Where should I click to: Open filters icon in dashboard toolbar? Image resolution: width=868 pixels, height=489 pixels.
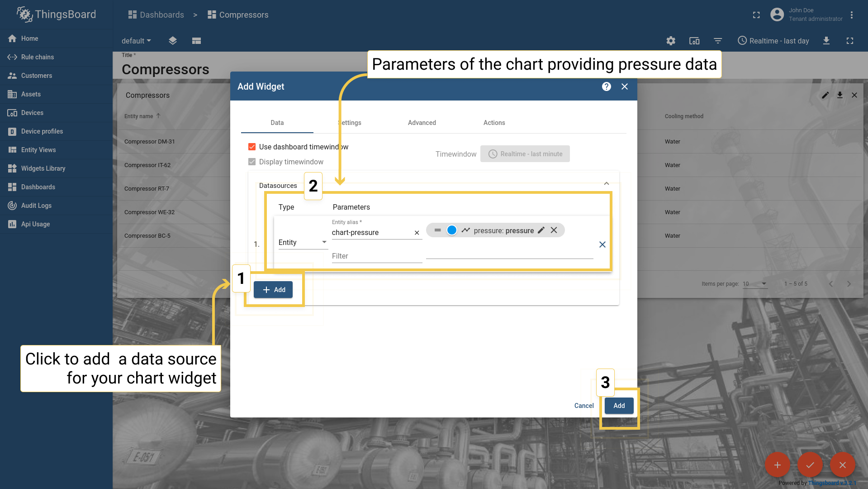(718, 41)
